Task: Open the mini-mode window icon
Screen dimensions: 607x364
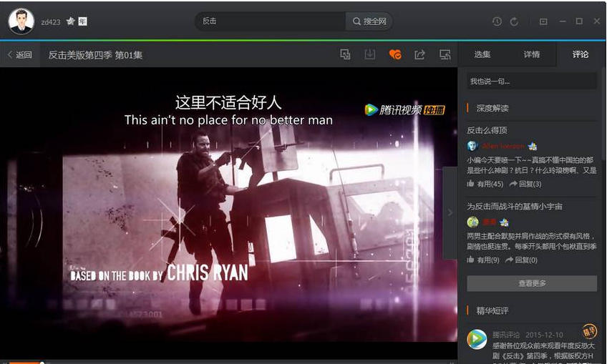Action: click(543, 21)
